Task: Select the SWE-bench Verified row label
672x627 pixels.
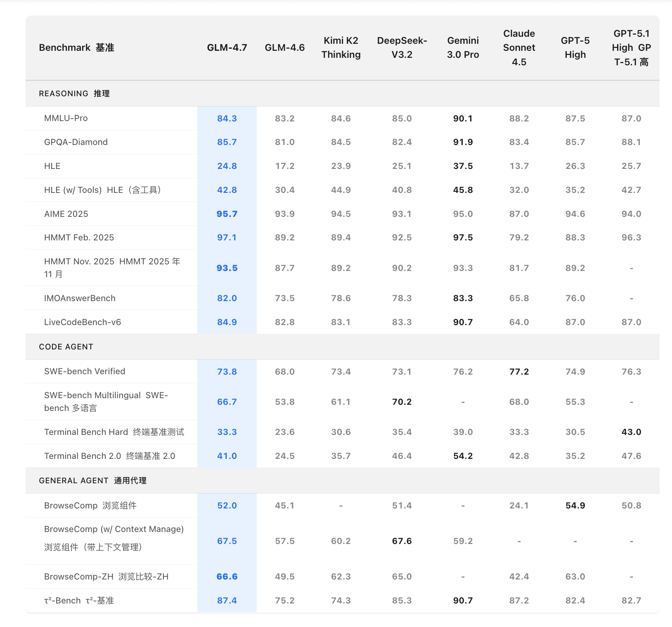Action: (85, 371)
